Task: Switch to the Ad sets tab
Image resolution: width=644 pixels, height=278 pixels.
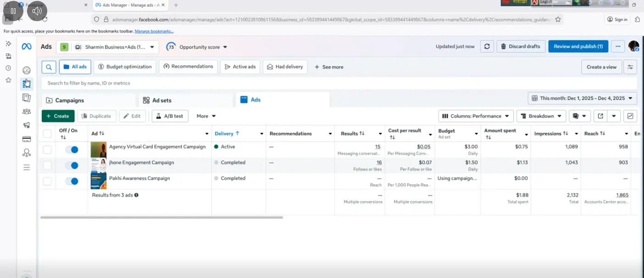Action: click(x=161, y=100)
